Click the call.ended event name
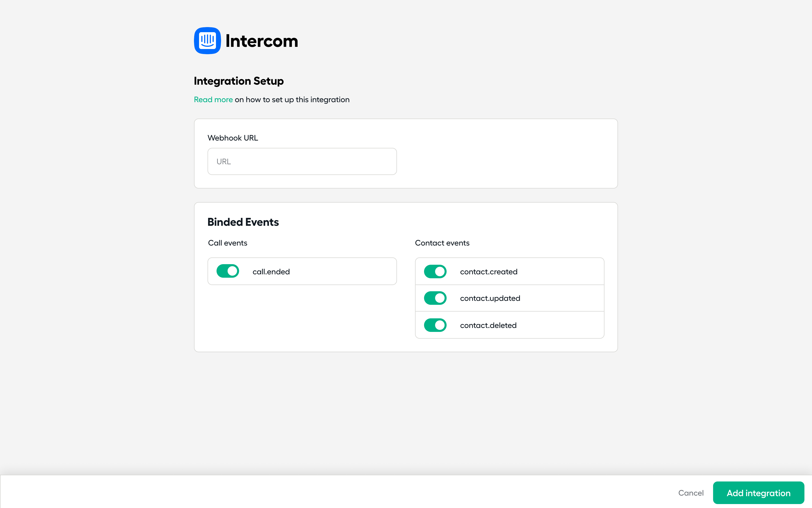Viewport: 812px width, 508px height. click(271, 271)
